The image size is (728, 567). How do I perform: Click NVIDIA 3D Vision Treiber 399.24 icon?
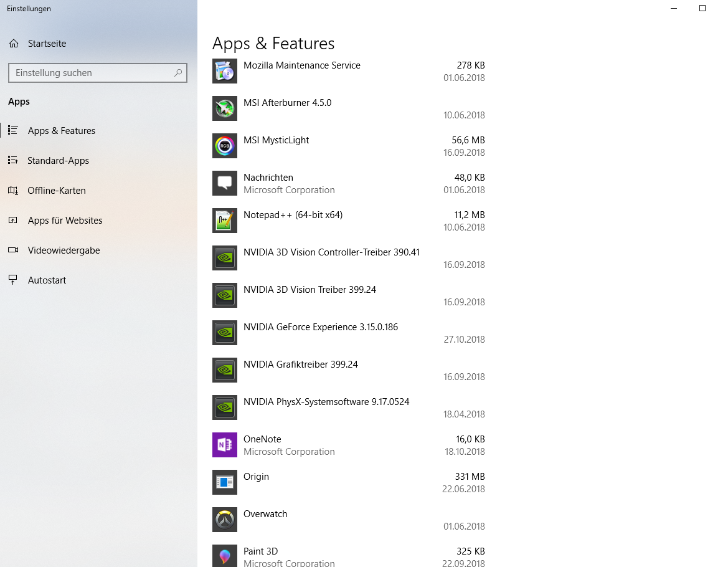[225, 295]
